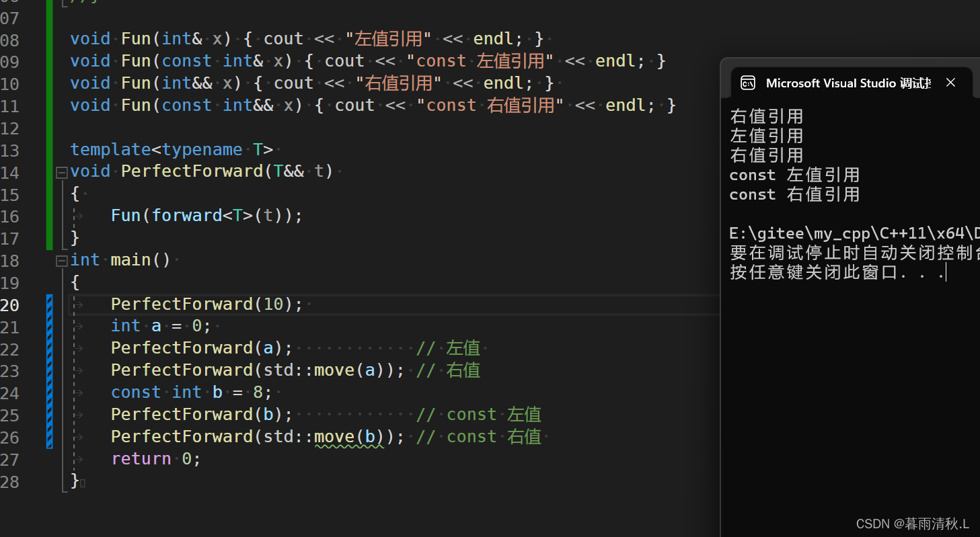Click the Fun(int&& x) overload line

tap(312, 83)
